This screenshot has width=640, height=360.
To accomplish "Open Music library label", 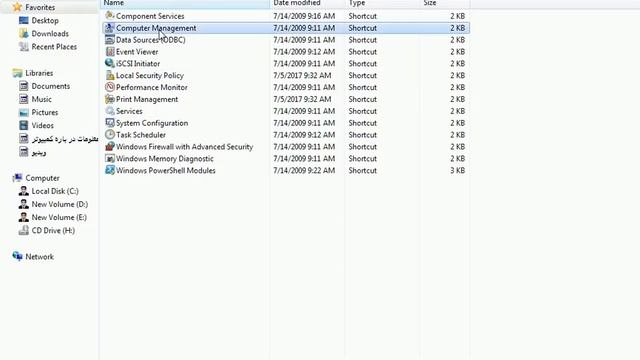I will click(41, 99).
